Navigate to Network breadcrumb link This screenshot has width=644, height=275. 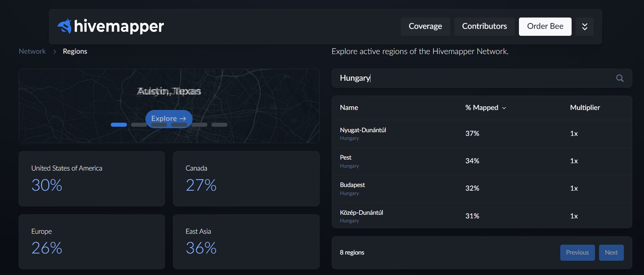pos(32,51)
